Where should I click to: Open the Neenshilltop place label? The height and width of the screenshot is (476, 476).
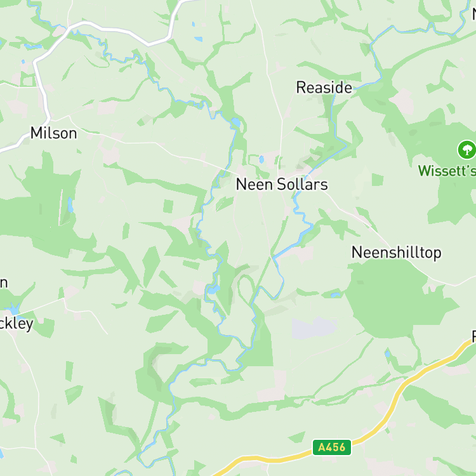[x=397, y=253]
